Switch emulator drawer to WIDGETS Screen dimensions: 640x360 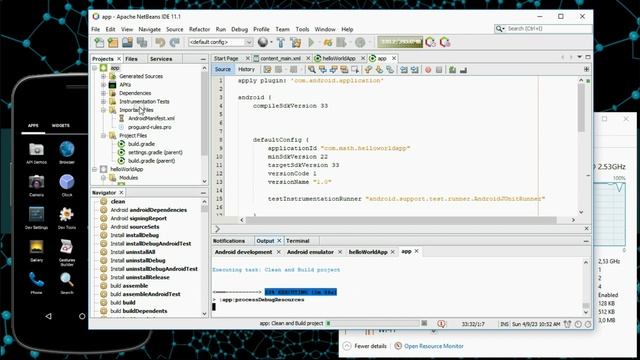pyautogui.click(x=60, y=126)
